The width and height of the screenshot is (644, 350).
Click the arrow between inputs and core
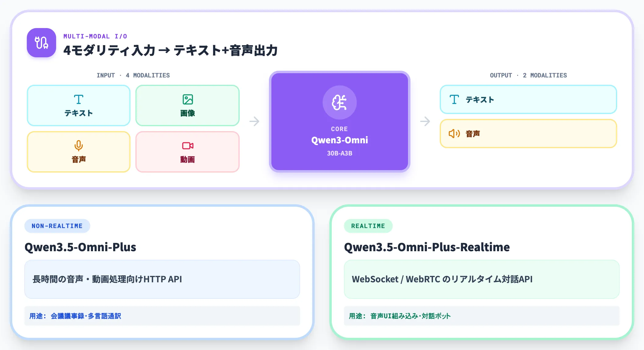tap(254, 121)
